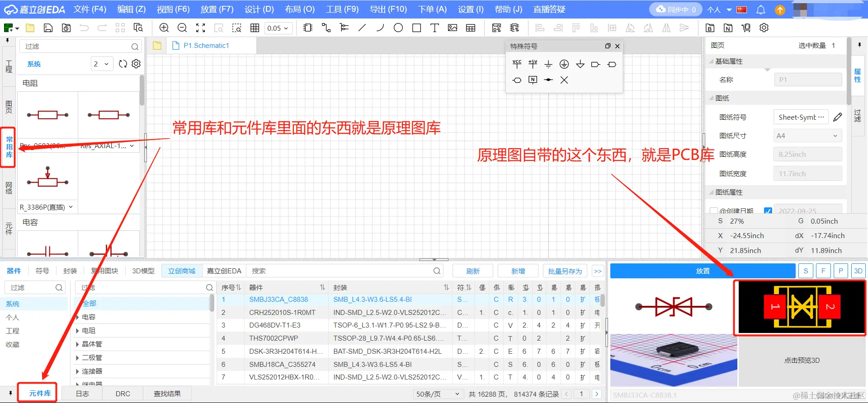Viewport: 868px width, 403px height.
Task: Toggle the S symbol preview button
Action: (x=806, y=271)
